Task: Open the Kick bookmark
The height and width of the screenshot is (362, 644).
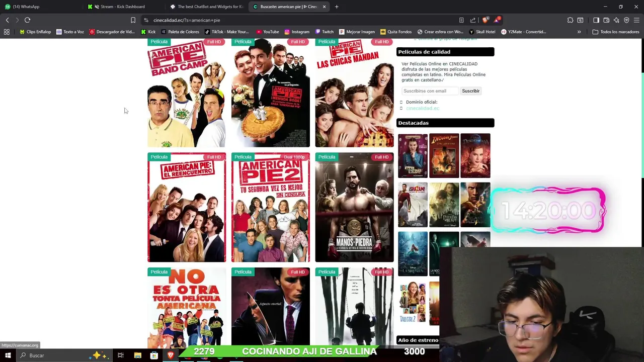Action: pyautogui.click(x=148, y=32)
